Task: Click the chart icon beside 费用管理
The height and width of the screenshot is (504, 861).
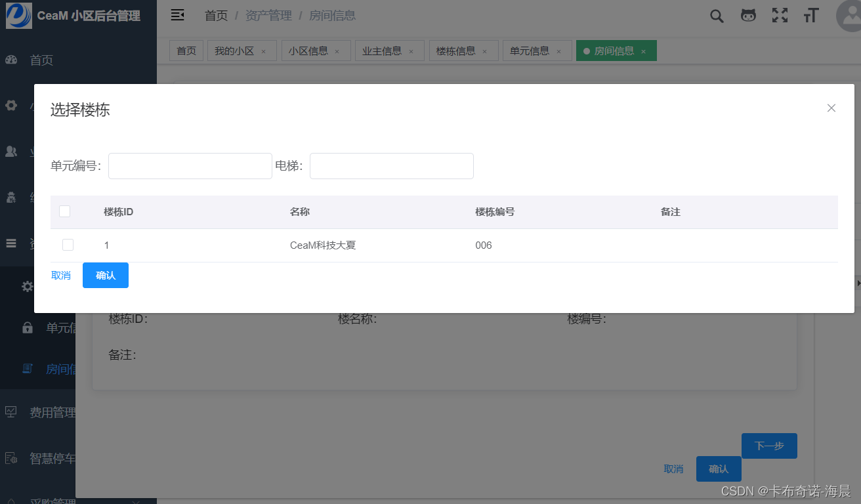Action: pos(11,411)
